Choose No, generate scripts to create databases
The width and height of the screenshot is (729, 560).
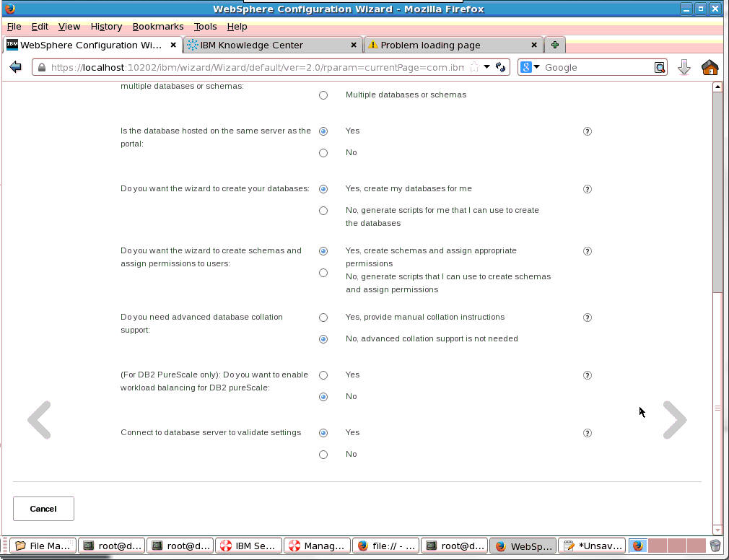point(323,211)
